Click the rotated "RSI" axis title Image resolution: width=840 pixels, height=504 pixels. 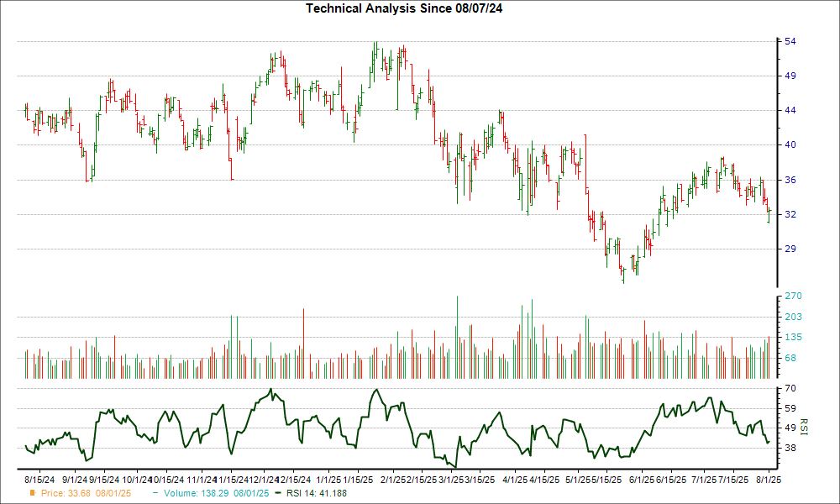click(x=803, y=427)
